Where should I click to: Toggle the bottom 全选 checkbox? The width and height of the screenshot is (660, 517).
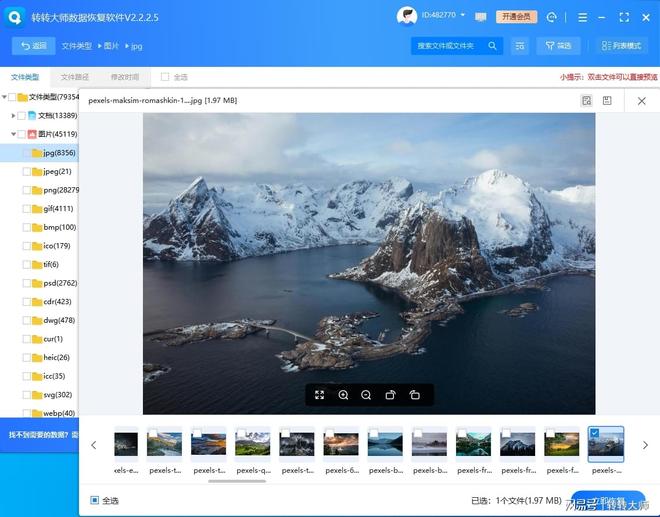pos(95,500)
